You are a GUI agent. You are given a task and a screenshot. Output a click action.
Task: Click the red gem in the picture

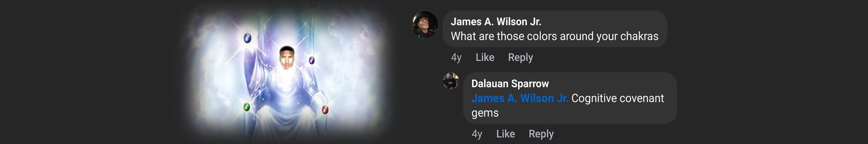tap(325, 109)
